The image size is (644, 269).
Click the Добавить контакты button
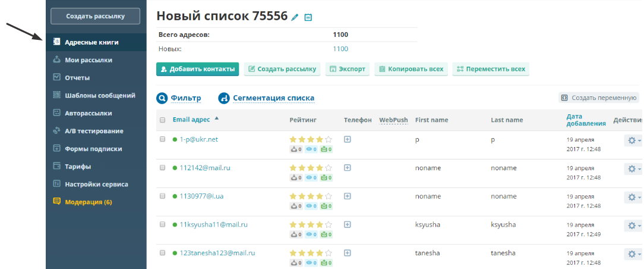(x=198, y=68)
